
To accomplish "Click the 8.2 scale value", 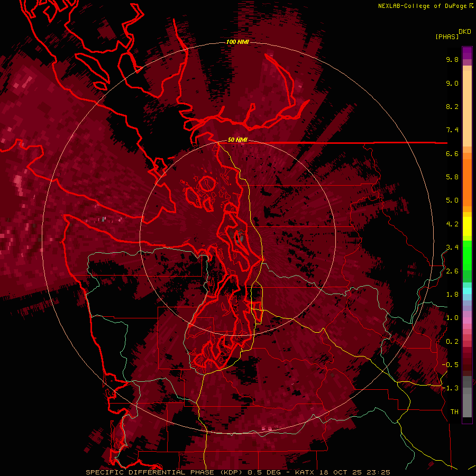I will [452, 107].
